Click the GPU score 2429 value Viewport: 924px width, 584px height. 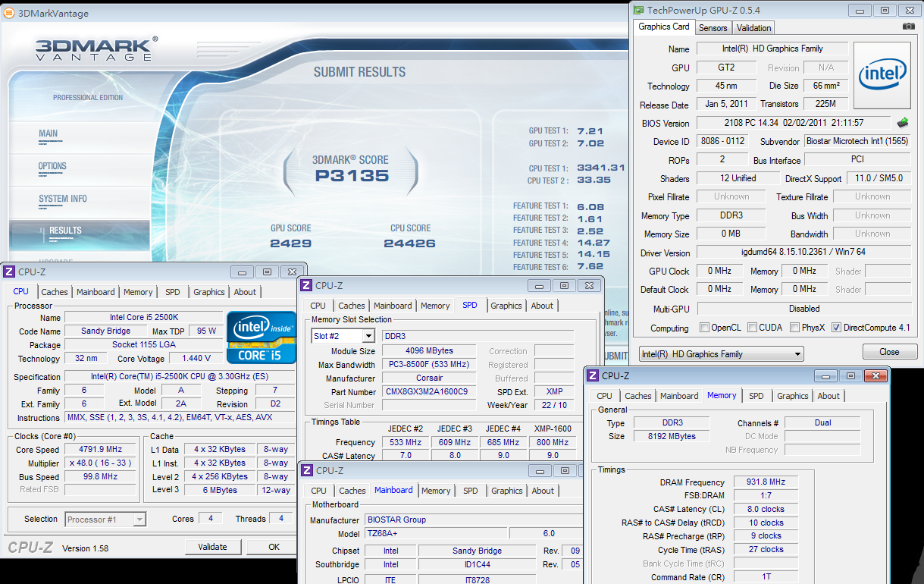click(291, 243)
